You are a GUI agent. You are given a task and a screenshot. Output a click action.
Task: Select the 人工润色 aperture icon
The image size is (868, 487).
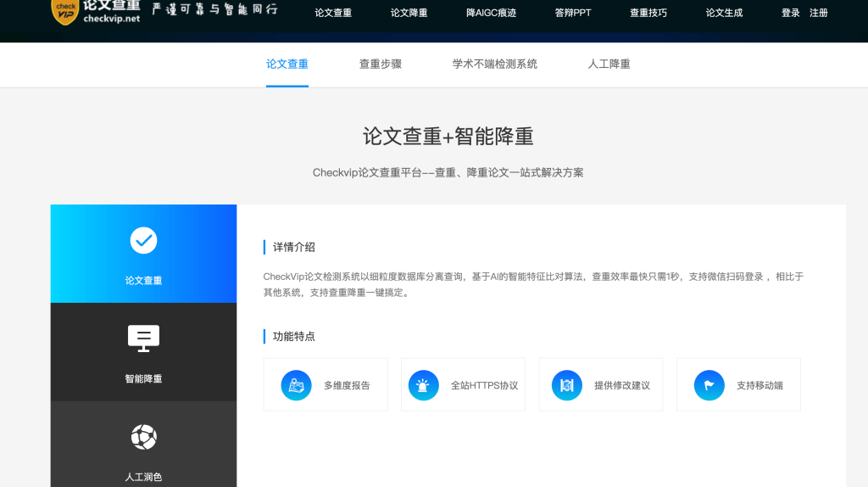tap(143, 437)
